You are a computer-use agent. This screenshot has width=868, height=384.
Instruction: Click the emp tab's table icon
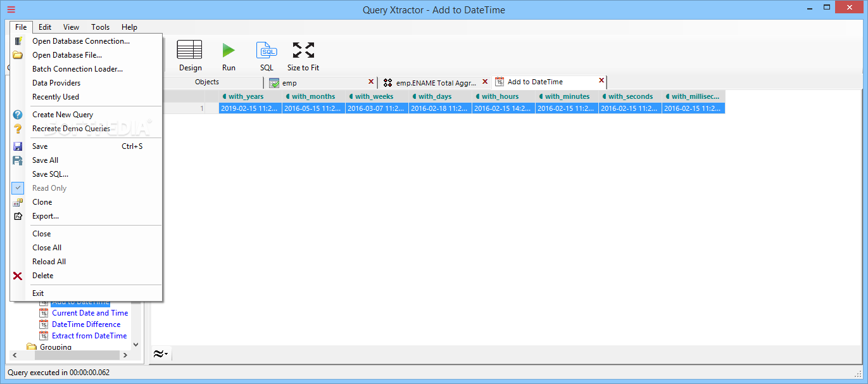coord(274,83)
